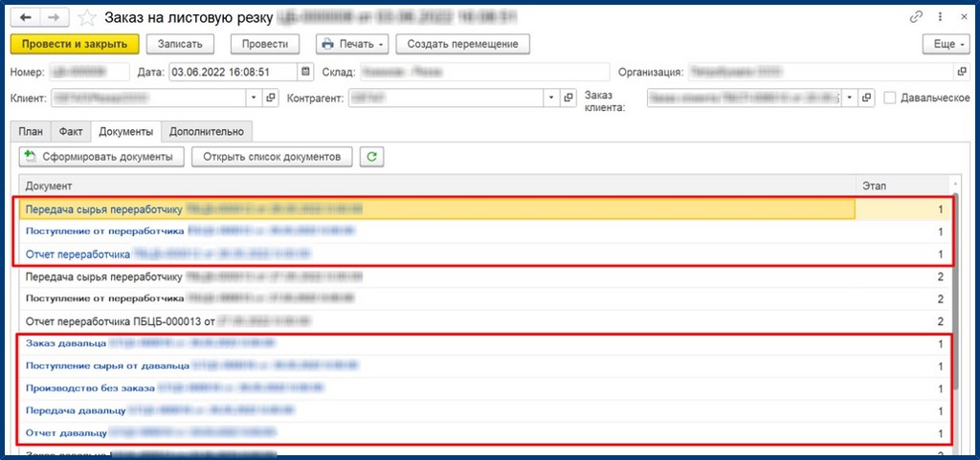Click Сформировать документы button

coord(101,157)
